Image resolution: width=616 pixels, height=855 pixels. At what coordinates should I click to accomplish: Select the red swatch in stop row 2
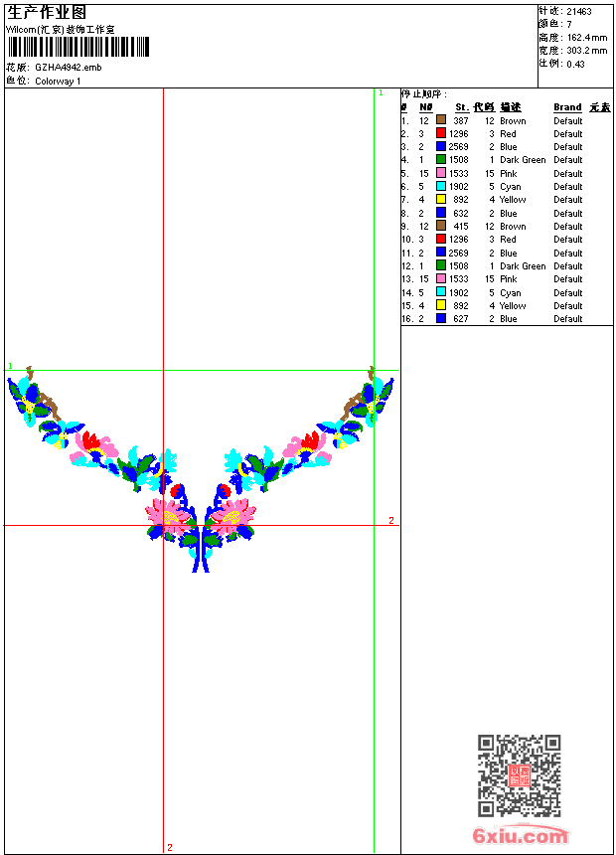click(441, 133)
